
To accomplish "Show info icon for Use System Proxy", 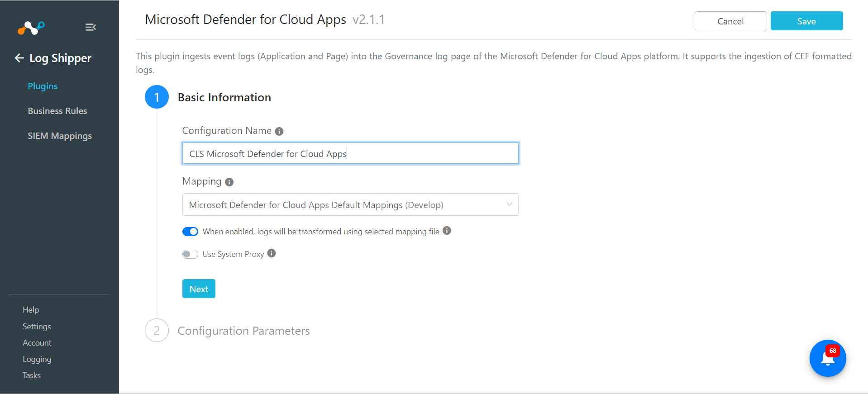I will point(272,253).
